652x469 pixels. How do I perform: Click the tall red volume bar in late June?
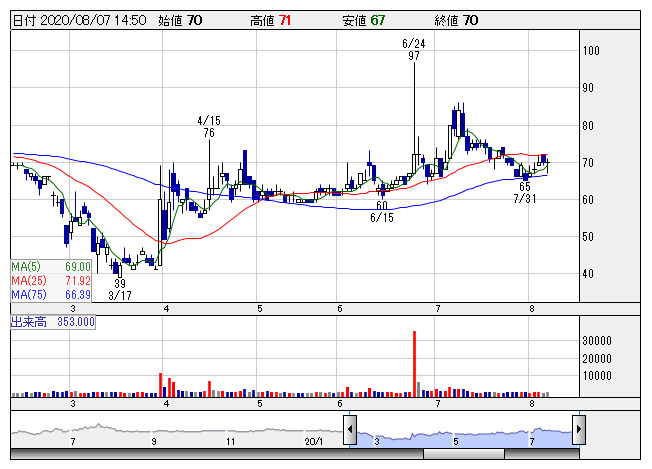[414, 364]
